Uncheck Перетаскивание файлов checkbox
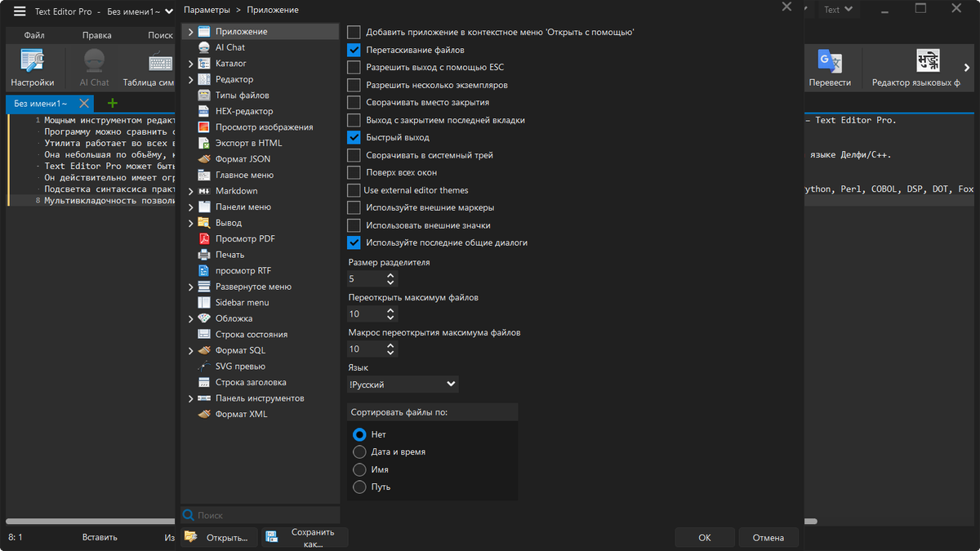 354,50
